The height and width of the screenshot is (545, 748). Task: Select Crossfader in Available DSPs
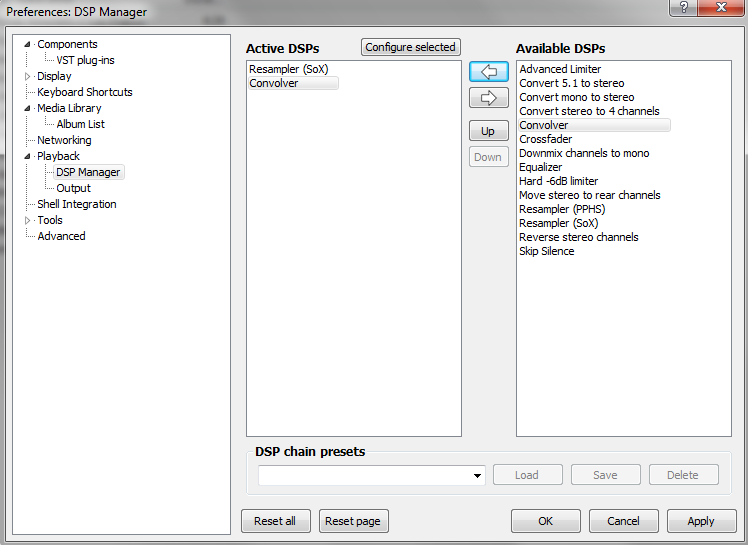545,139
